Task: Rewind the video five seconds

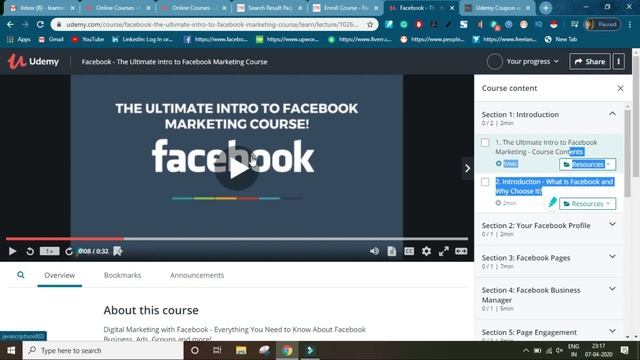Action: click(x=30, y=251)
